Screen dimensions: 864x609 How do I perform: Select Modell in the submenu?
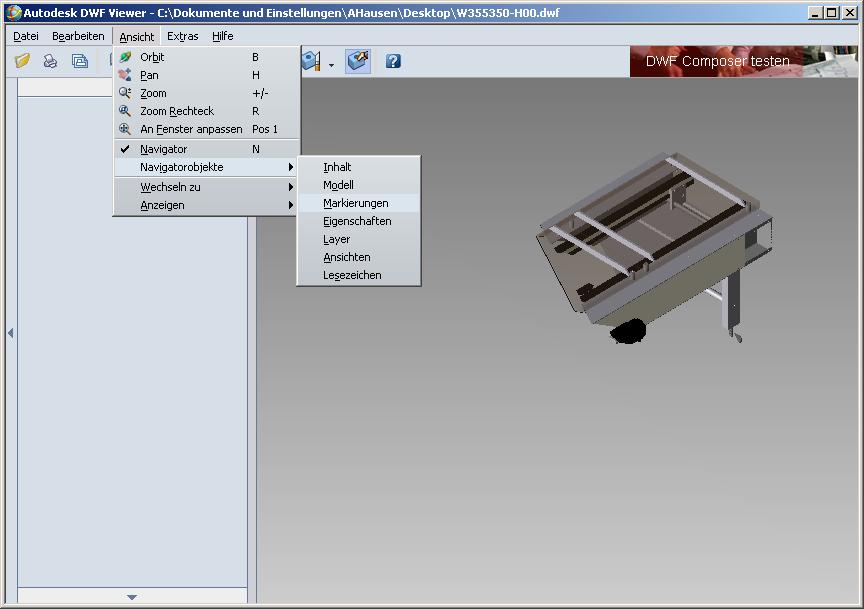(359, 185)
